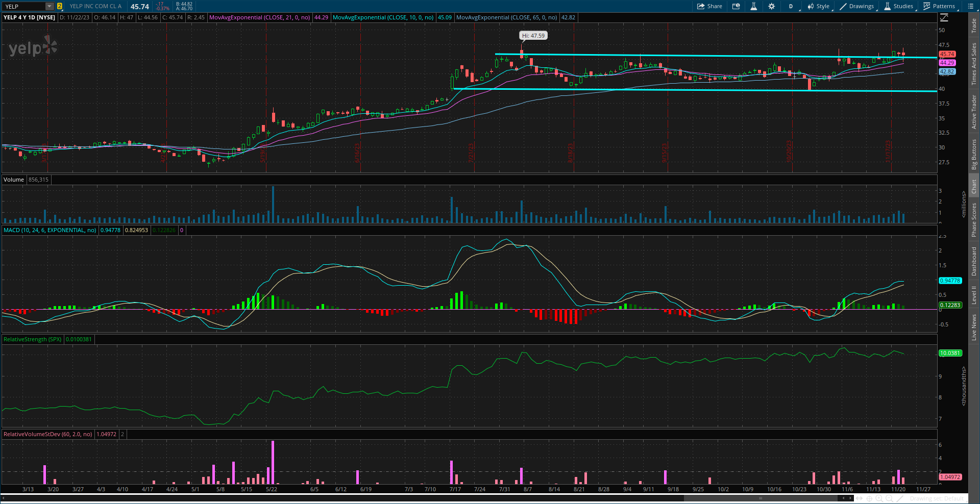Click the 44.29 pink EMA price label
This screenshot has width=980, height=504.
click(947, 63)
